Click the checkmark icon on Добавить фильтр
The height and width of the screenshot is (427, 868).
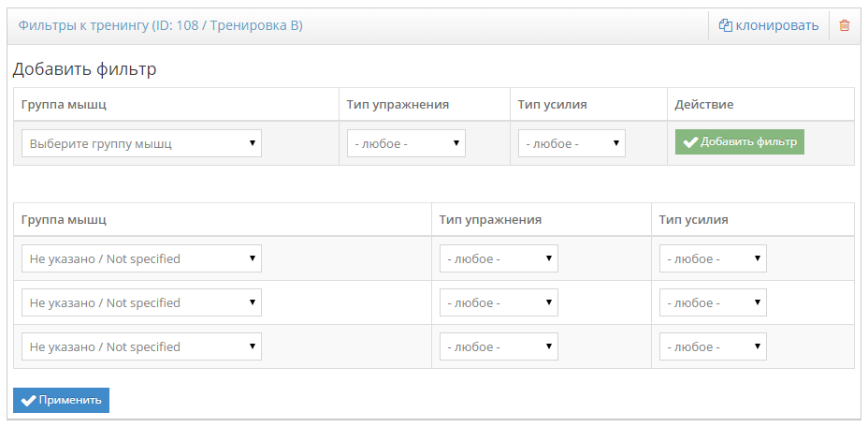click(690, 142)
